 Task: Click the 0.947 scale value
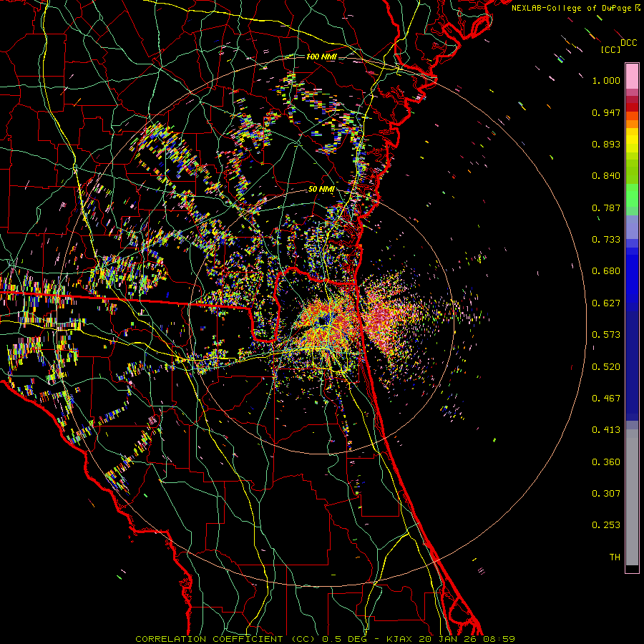coord(606,112)
